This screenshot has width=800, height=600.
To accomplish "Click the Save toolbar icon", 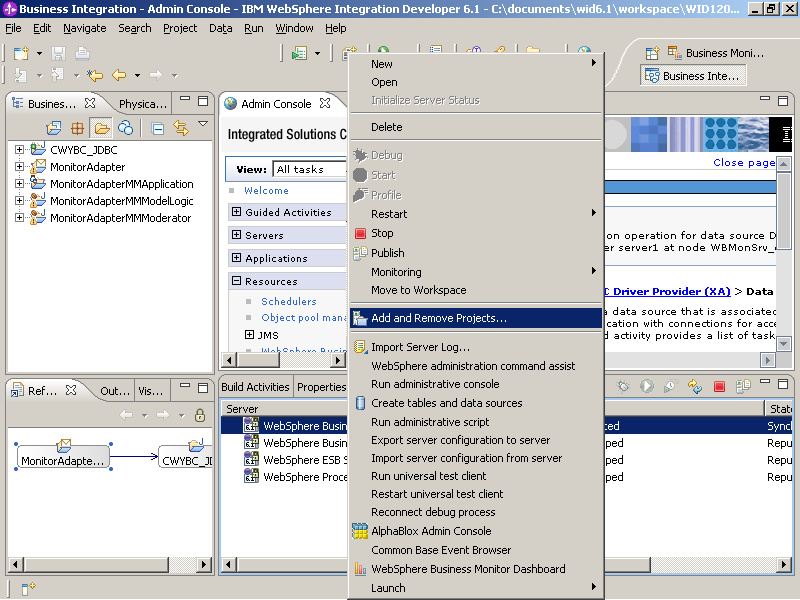I will [x=58, y=53].
